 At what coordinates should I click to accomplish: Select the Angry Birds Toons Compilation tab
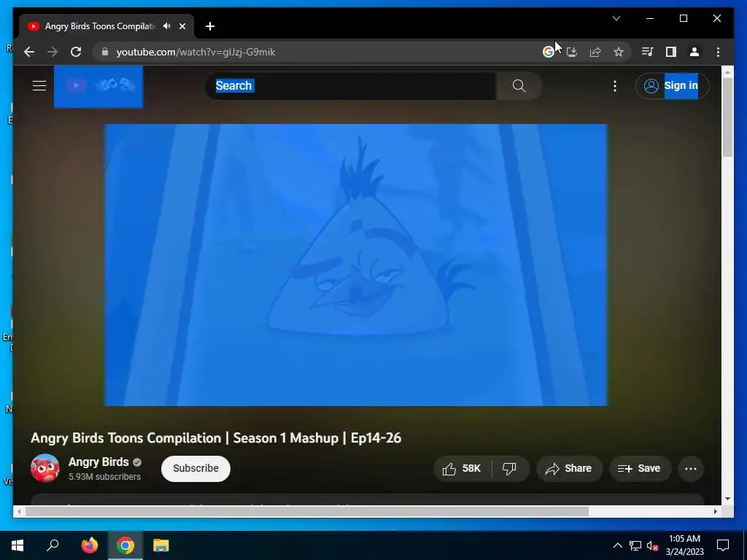100,26
